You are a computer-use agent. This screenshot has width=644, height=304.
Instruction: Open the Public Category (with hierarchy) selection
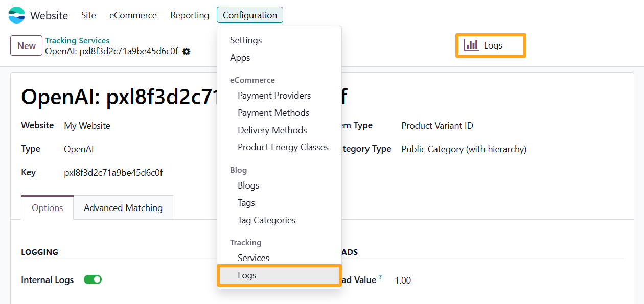click(x=464, y=149)
